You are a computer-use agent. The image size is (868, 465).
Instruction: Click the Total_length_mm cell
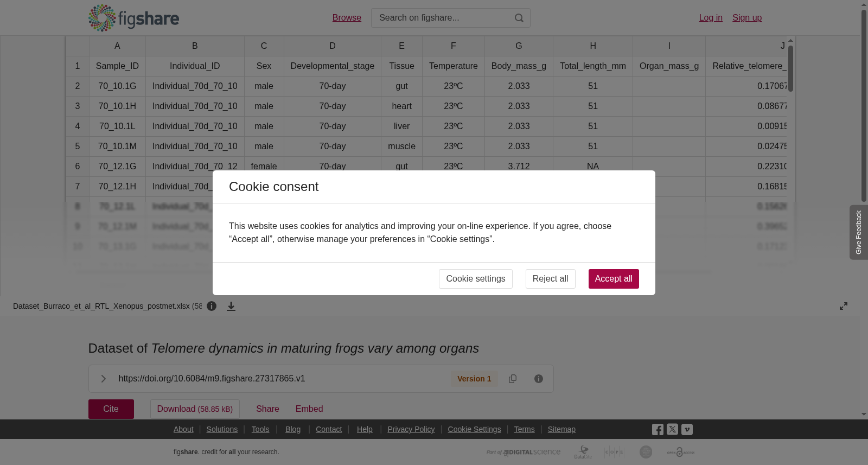(x=593, y=66)
